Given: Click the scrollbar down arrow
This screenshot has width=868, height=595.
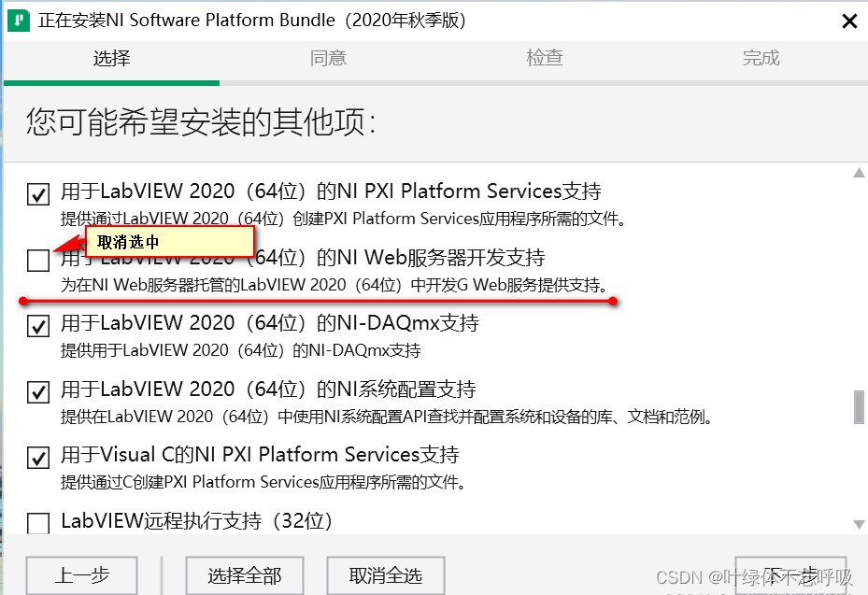Looking at the screenshot, I should point(858,524).
